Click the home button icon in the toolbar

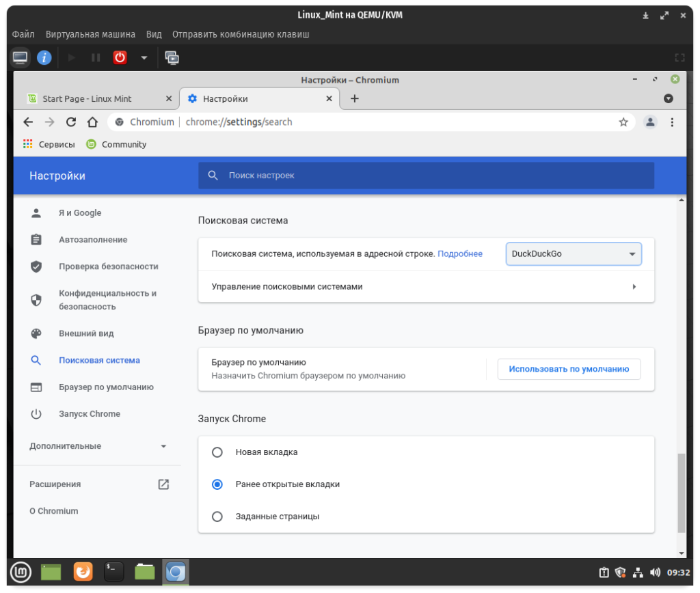pos(92,122)
